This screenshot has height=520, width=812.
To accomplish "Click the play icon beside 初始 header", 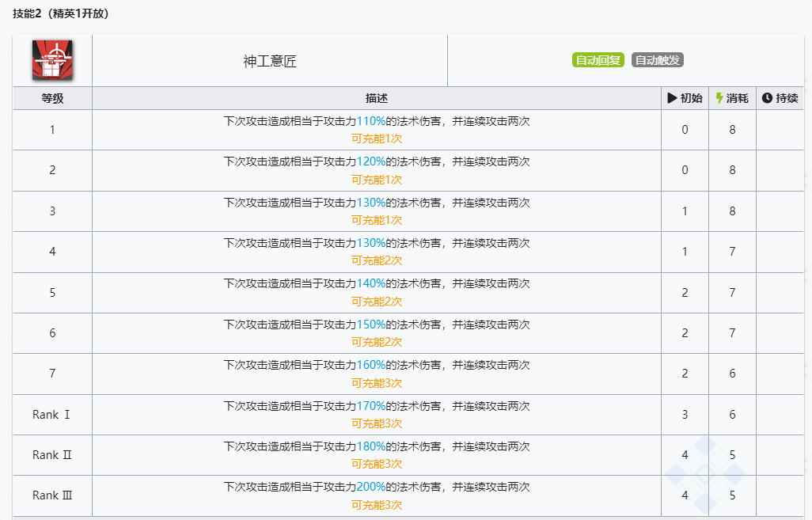I will click(x=672, y=98).
